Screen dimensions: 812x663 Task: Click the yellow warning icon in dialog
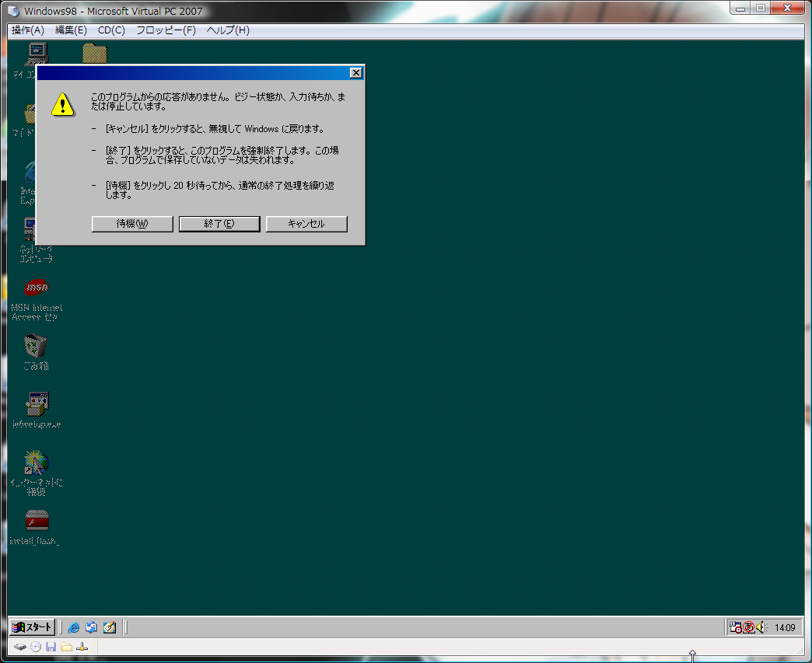63,104
